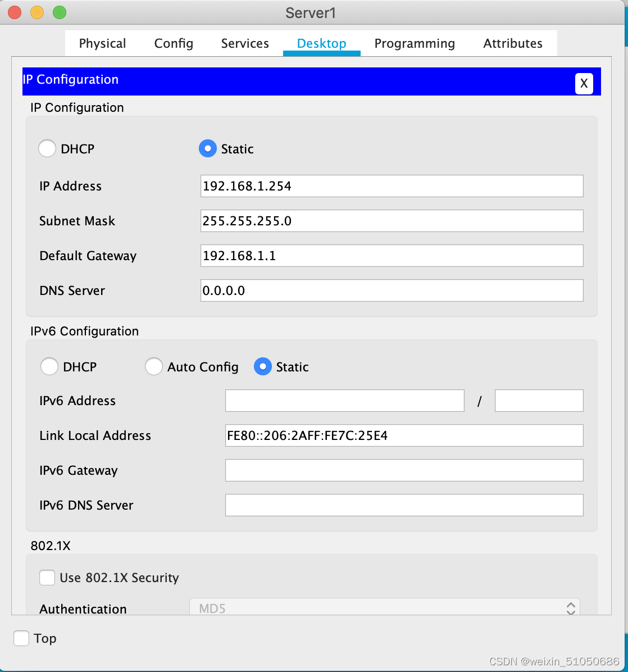Enable DHCP for IPv4 configuration
Viewport: 628px width, 672px height.
pyautogui.click(x=47, y=148)
